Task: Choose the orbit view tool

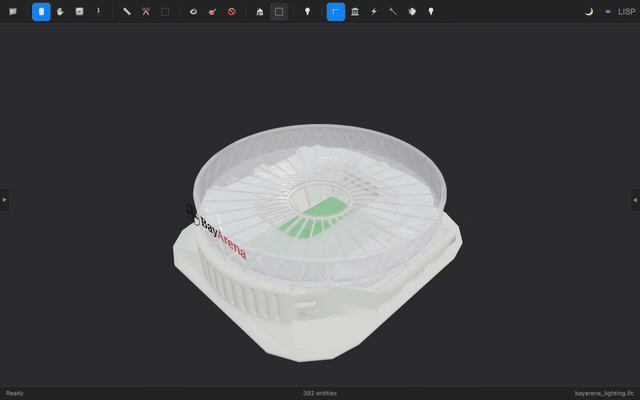Action: (79, 11)
